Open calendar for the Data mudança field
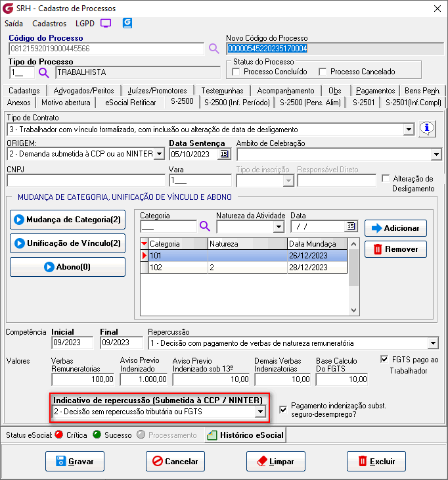Viewport: 448px width, 480px height. pyautogui.click(x=351, y=226)
